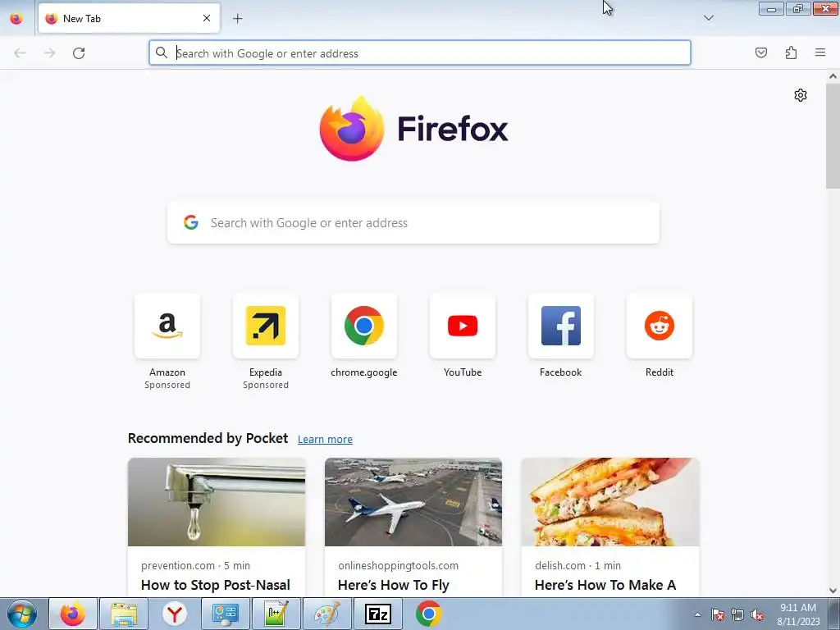Click the scrollbar up arrow
This screenshot has height=630, width=840.
point(833,76)
